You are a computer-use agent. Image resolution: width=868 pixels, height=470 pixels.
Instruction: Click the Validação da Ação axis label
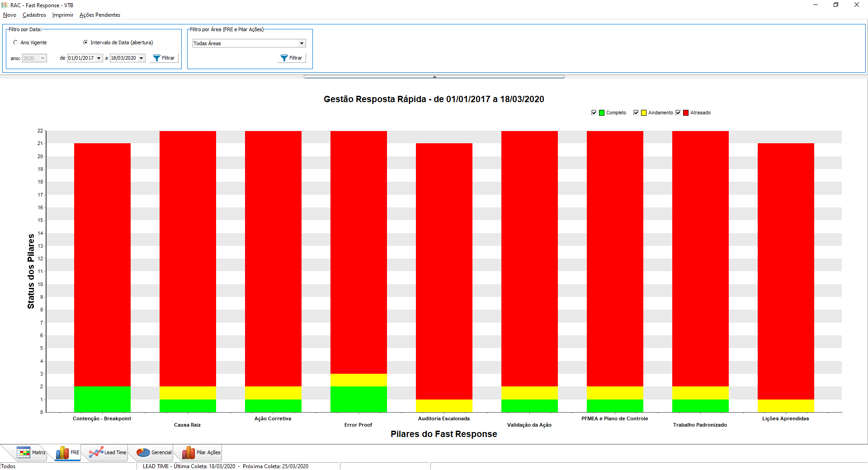point(529,425)
